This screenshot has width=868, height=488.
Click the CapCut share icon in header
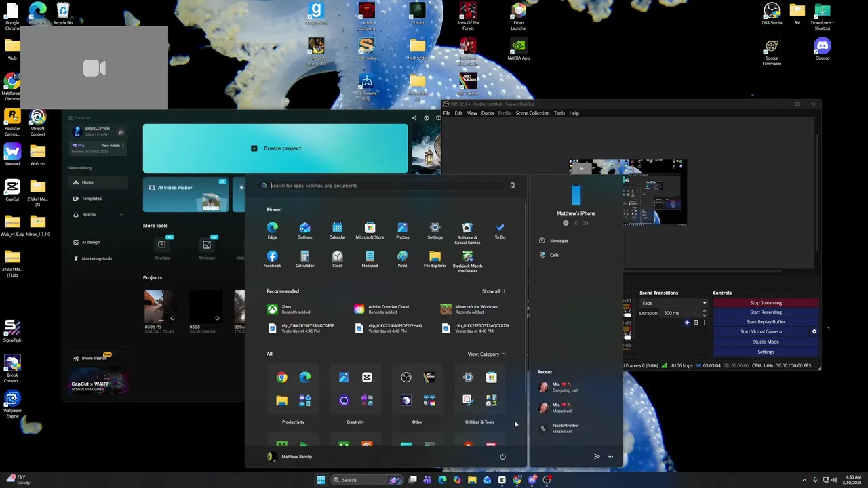click(x=414, y=118)
